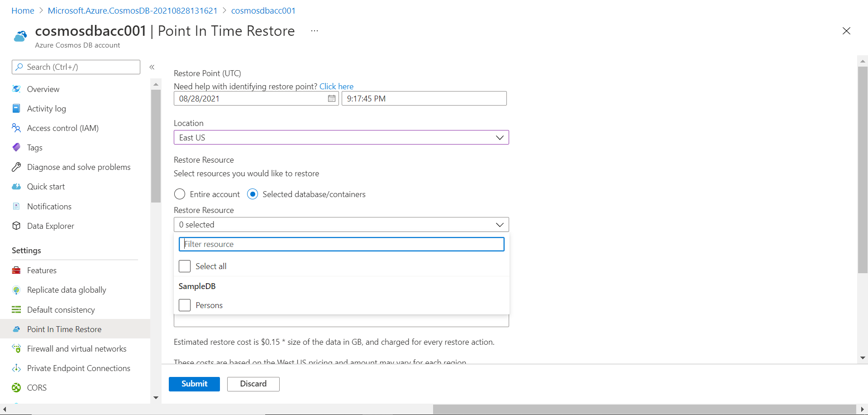Open the Location dropdown showing East US
868x415 pixels.
[341, 137]
